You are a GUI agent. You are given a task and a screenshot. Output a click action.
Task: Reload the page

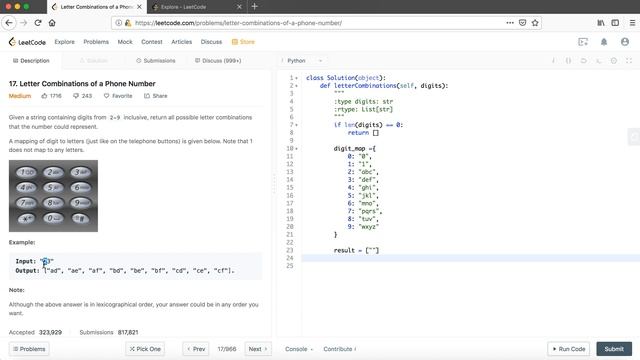[x=38, y=23]
